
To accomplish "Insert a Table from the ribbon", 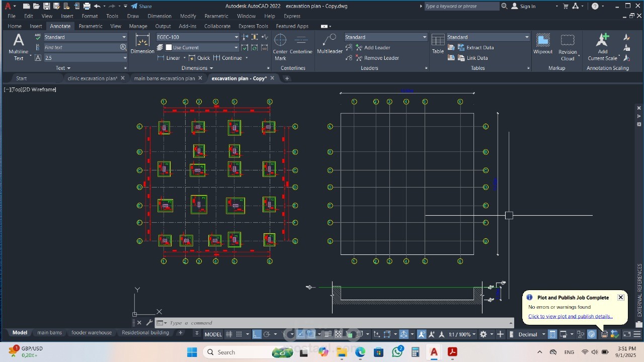I will (438, 44).
